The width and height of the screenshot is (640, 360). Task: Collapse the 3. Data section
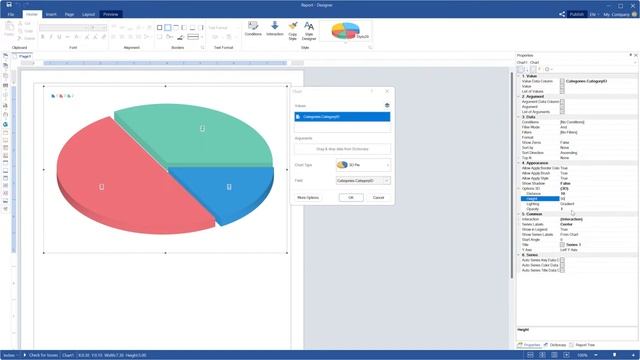click(519, 117)
